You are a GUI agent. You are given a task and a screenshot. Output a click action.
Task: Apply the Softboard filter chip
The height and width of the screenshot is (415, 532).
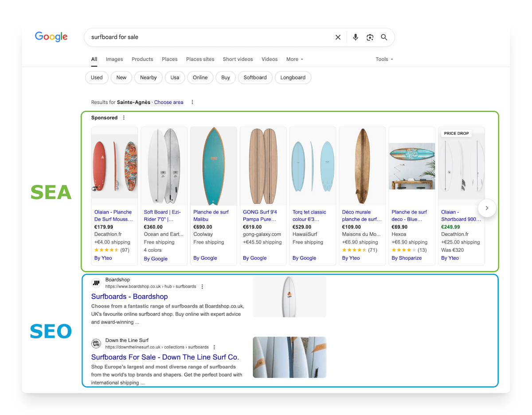(255, 77)
